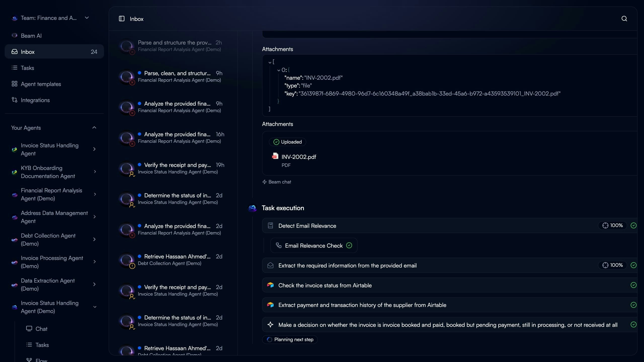Image resolution: width=644 pixels, height=362 pixels.
Task: Collapse Invoice Status Handling Agent (Demo)
Action: click(95, 307)
